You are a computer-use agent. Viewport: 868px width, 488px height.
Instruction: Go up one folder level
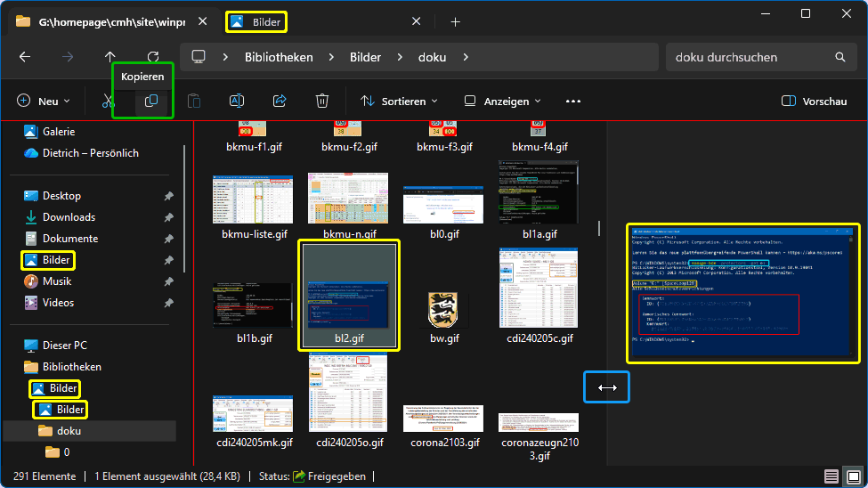pyautogui.click(x=110, y=57)
